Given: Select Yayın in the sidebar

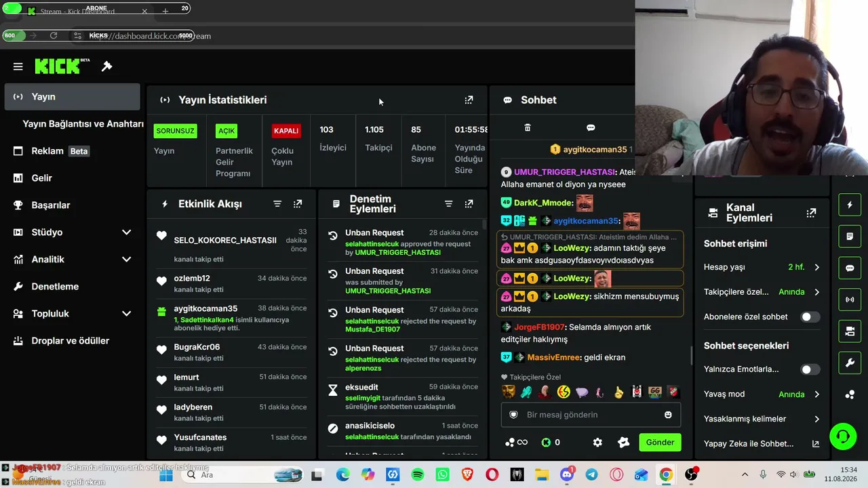Looking at the screenshot, I should (x=72, y=97).
